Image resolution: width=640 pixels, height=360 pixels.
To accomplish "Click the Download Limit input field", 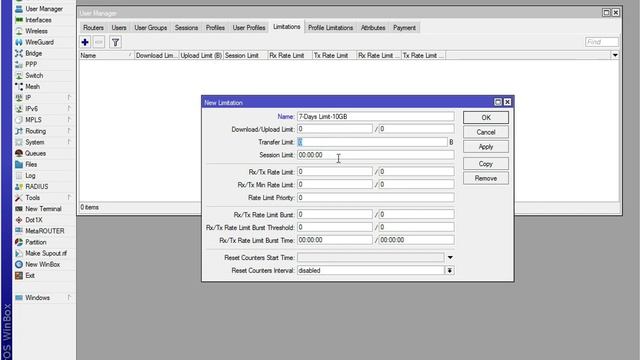I will point(335,129).
